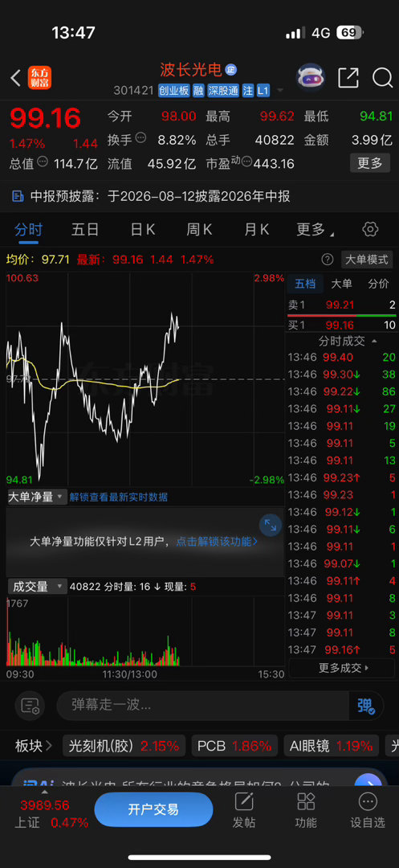The image size is (399, 868).
Task: Tap the 创业板 tag
Action: pyautogui.click(x=173, y=90)
